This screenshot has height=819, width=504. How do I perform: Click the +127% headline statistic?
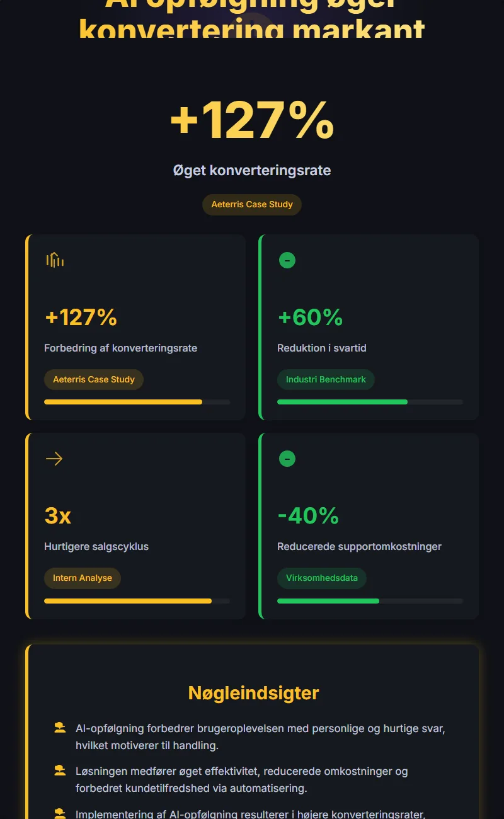tap(252, 121)
